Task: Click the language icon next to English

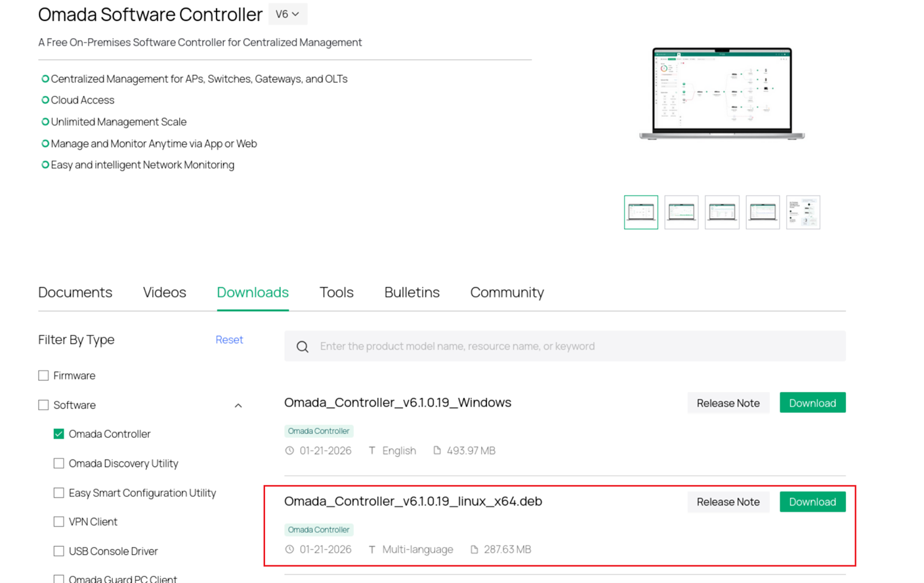Action: click(371, 451)
